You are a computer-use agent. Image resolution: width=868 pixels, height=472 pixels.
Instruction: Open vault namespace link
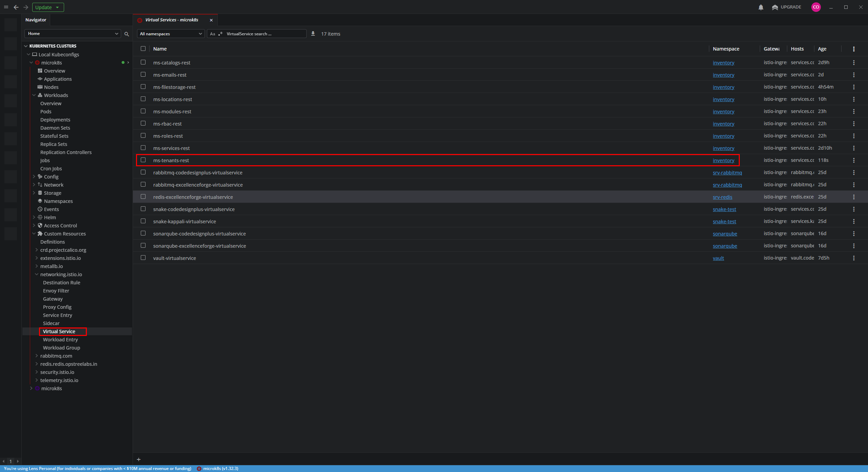click(x=718, y=258)
